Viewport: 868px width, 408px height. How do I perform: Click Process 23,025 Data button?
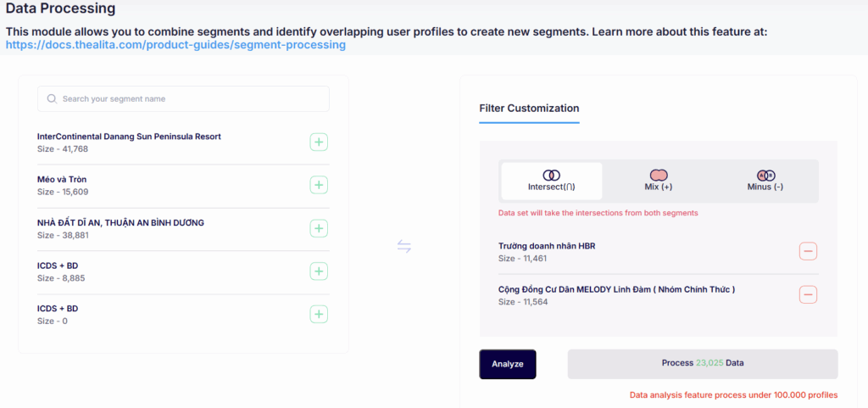coord(703,364)
